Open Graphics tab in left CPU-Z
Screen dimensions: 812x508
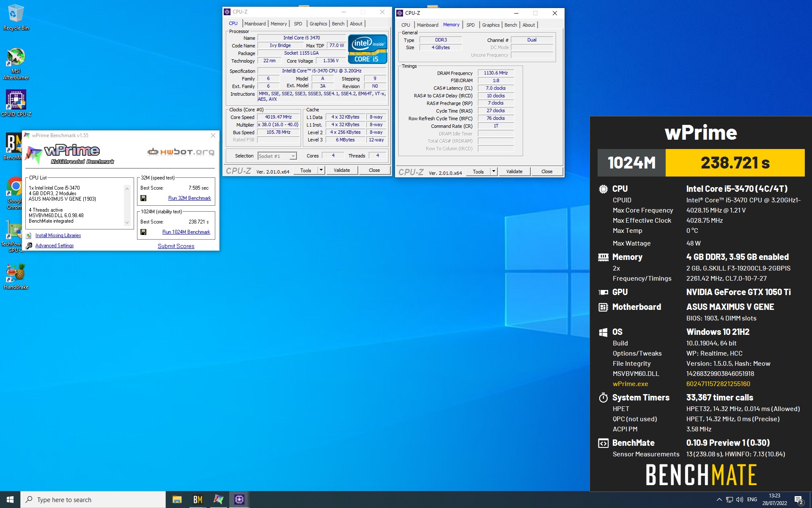[x=318, y=24]
